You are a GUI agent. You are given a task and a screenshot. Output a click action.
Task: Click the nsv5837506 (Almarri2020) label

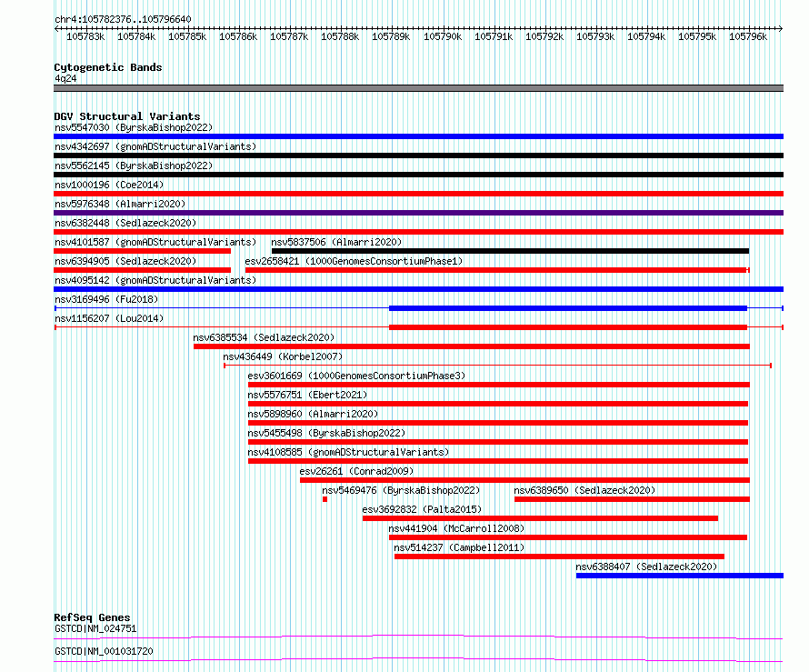tap(336, 242)
